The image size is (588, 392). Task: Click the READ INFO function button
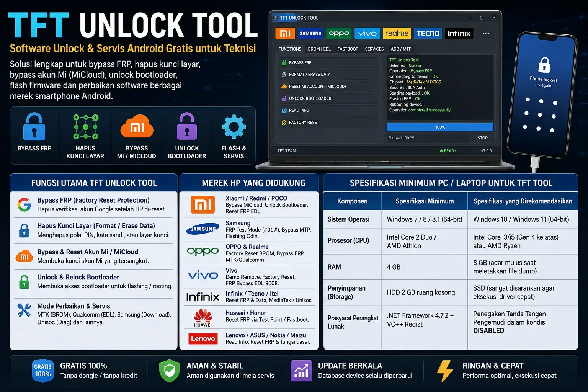tap(329, 110)
